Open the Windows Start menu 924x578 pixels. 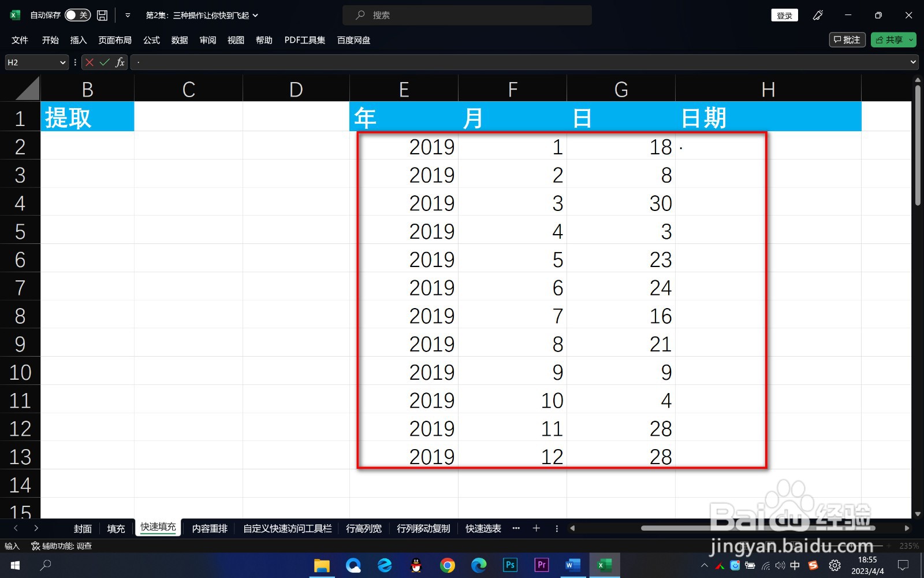coord(16,565)
